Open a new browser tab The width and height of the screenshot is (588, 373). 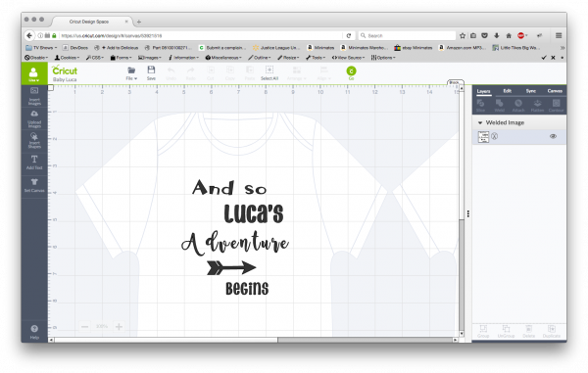click(139, 22)
